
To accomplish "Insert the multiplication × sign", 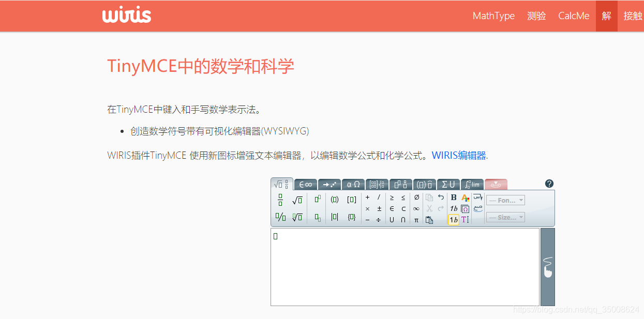I will [367, 209].
